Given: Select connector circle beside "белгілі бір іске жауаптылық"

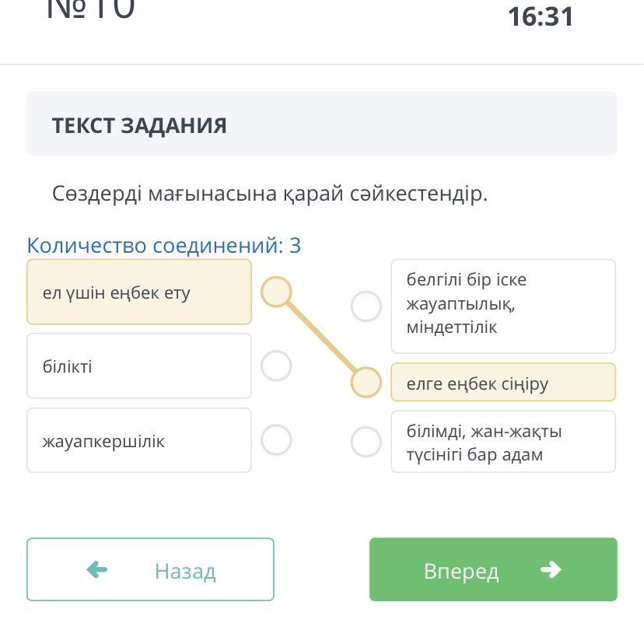Looking at the screenshot, I should click(366, 306).
